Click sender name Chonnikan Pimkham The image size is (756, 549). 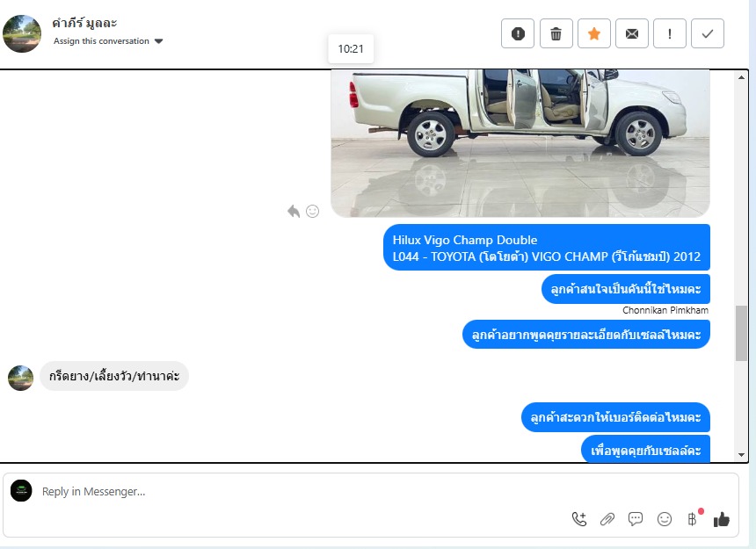click(x=665, y=311)
